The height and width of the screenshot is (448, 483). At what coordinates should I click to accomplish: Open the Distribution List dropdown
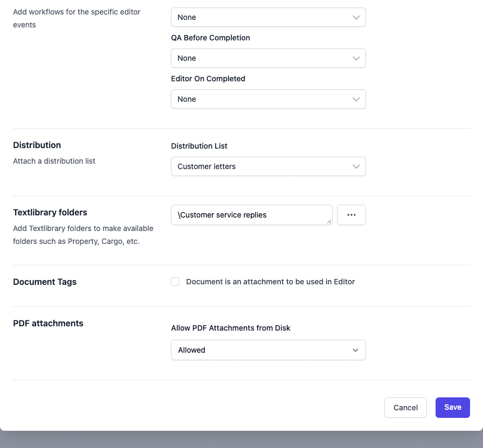pos(268,166)
